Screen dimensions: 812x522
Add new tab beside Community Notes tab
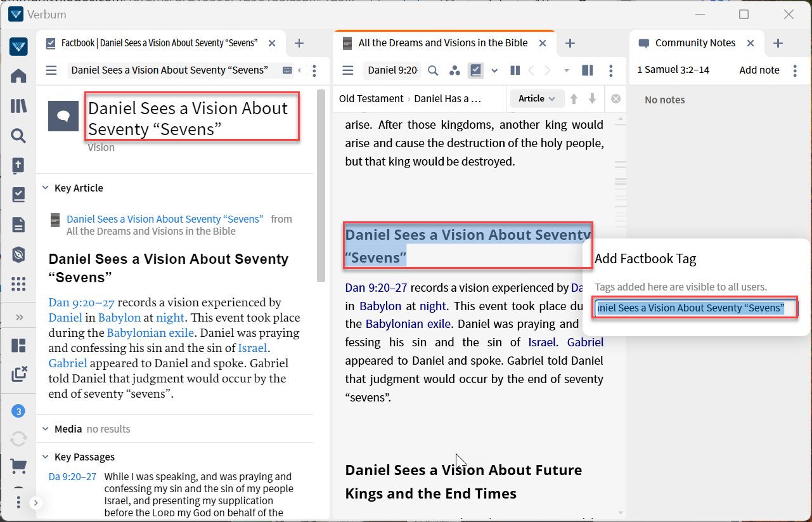point(778,43)
